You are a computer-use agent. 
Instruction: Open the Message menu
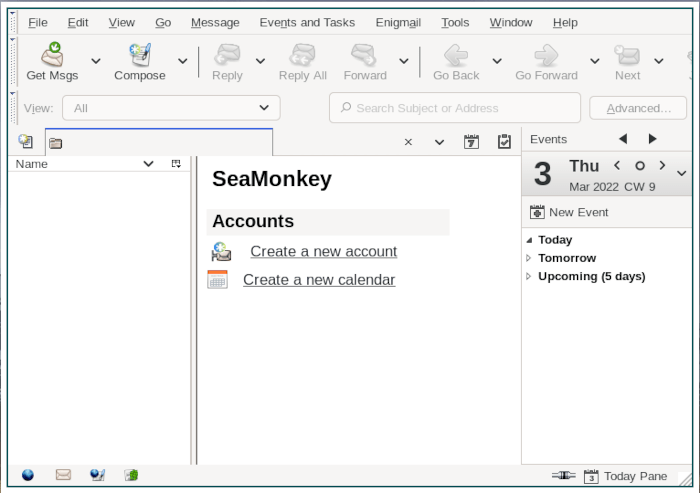[x=215, y=22]
